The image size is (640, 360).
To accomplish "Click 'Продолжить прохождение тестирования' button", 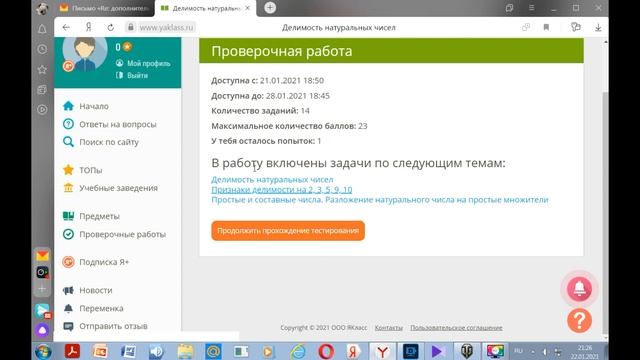I will click(x=288, y=231).
